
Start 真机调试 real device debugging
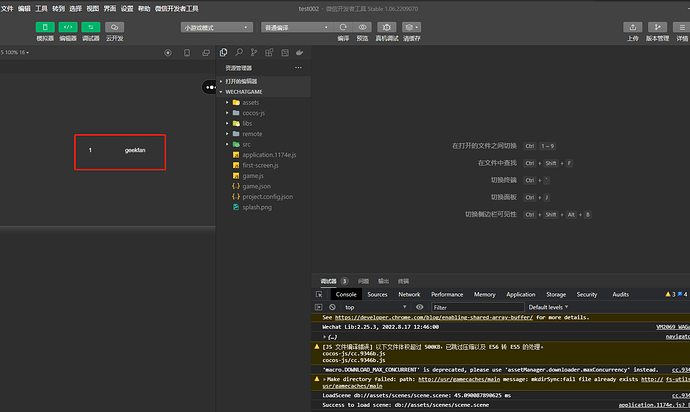tap(387, 27)
